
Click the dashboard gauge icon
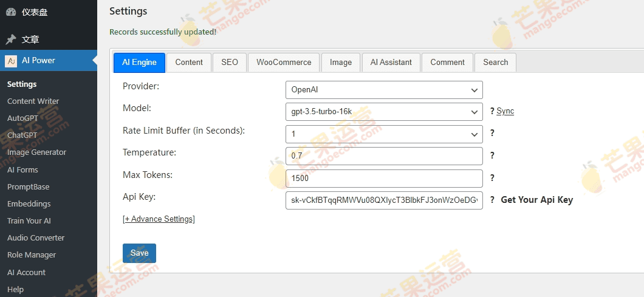(11, 12)
